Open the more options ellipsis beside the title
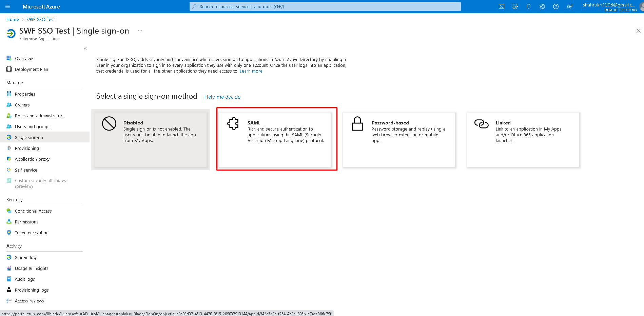644x316 pixels. pos(140,31)
